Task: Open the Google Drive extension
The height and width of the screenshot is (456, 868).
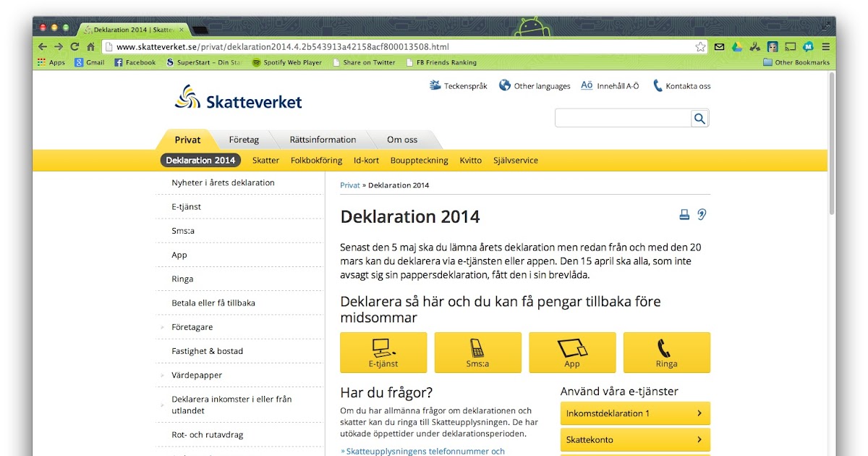Action: [x=737, y=46]
